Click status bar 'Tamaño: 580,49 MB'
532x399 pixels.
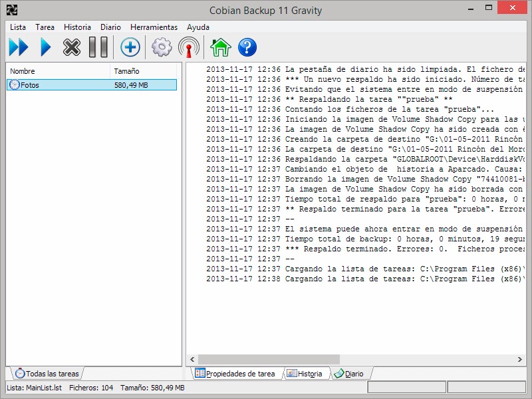tap(152, 388)
